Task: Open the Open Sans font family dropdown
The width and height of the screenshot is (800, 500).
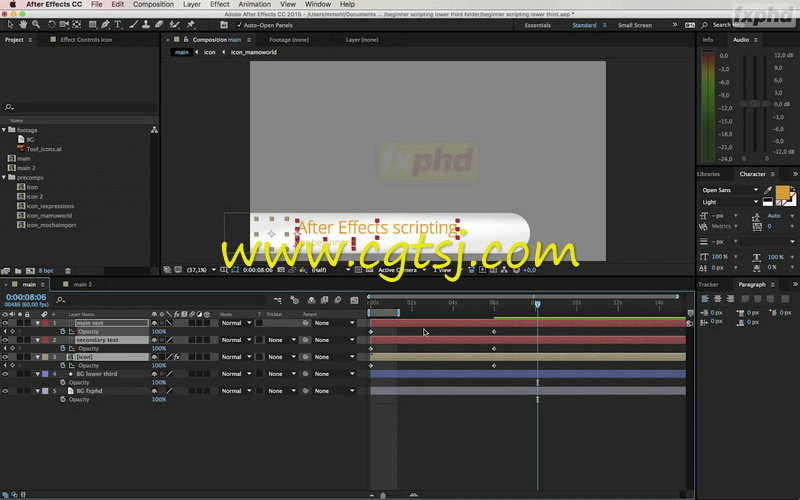Action: pos(730,190)
